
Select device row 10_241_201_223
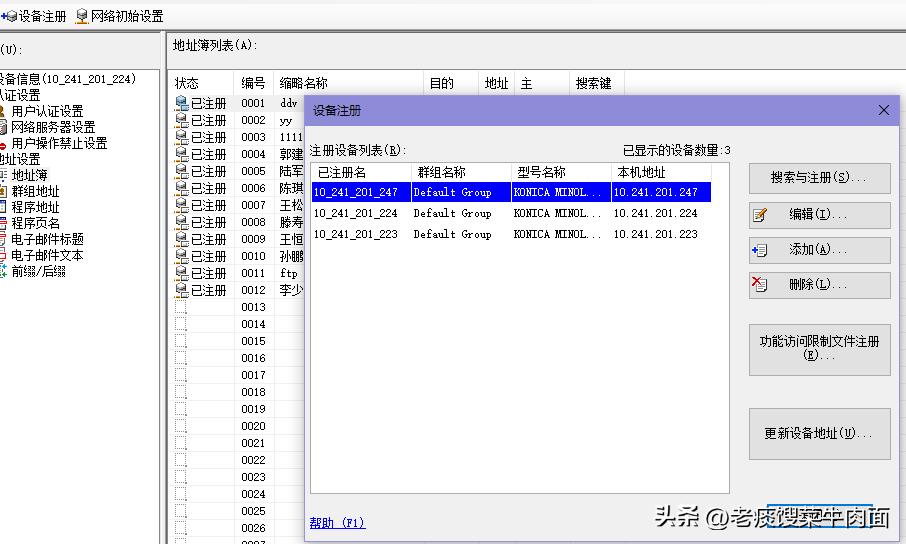(511, 234)
